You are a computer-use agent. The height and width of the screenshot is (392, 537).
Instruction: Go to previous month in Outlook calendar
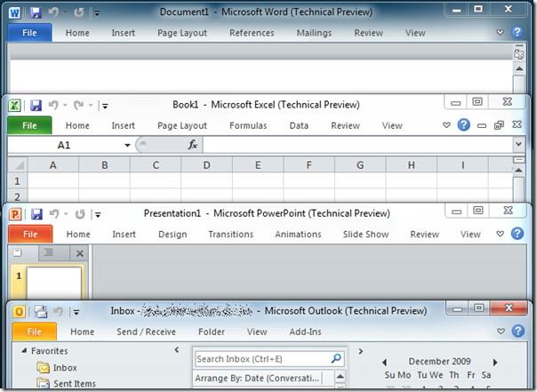(x=384, y=362)
